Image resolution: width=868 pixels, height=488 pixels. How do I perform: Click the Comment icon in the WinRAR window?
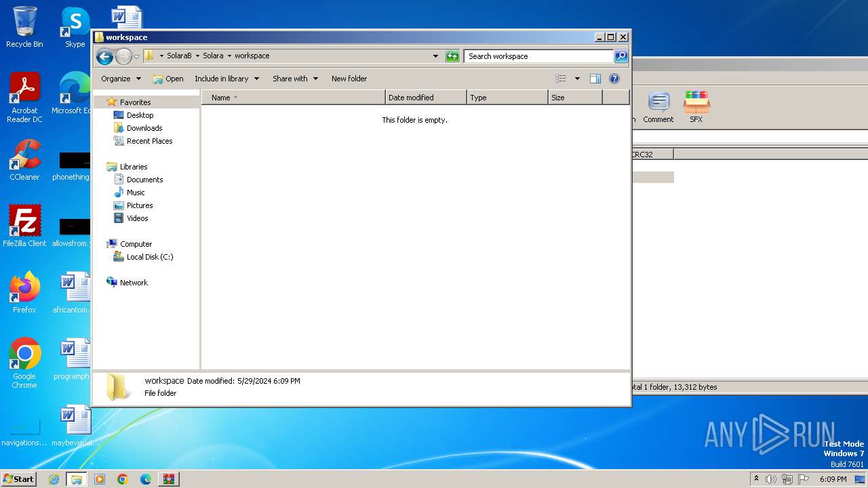(658, 107)
